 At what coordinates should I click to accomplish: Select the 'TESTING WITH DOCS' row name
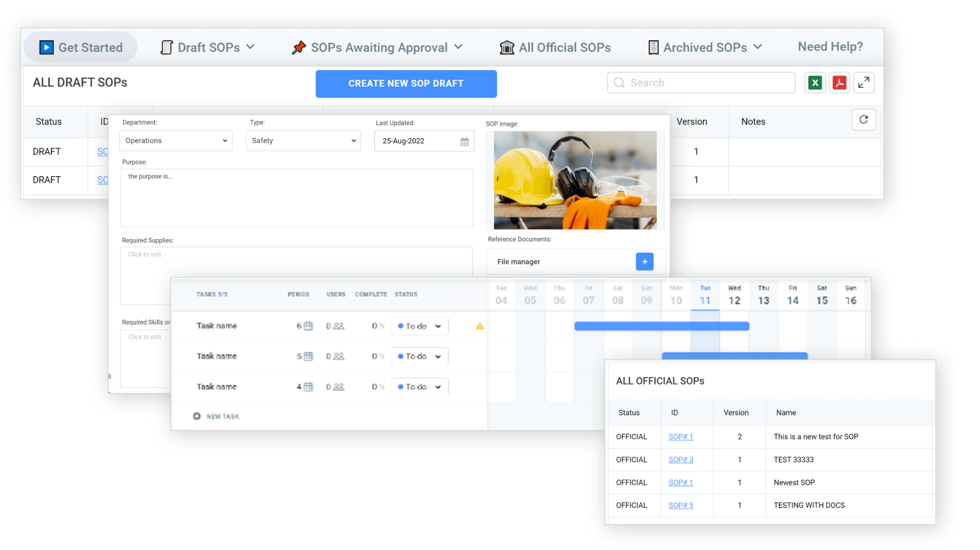click(x=809, y=506)
